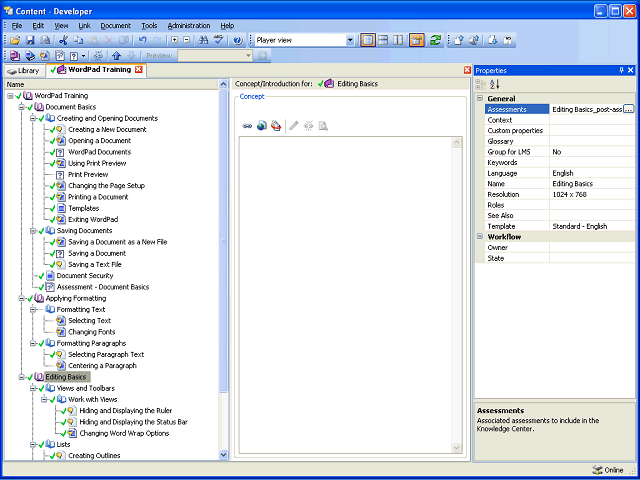Collapse the General properties category
The height and width of the screenshot is (480, 640).
480,98
